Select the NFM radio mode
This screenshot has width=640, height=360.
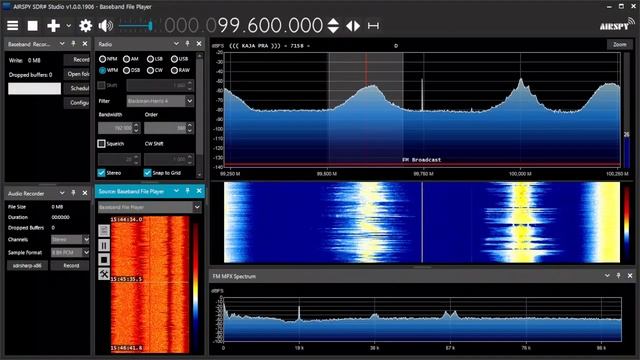[108, 59]
